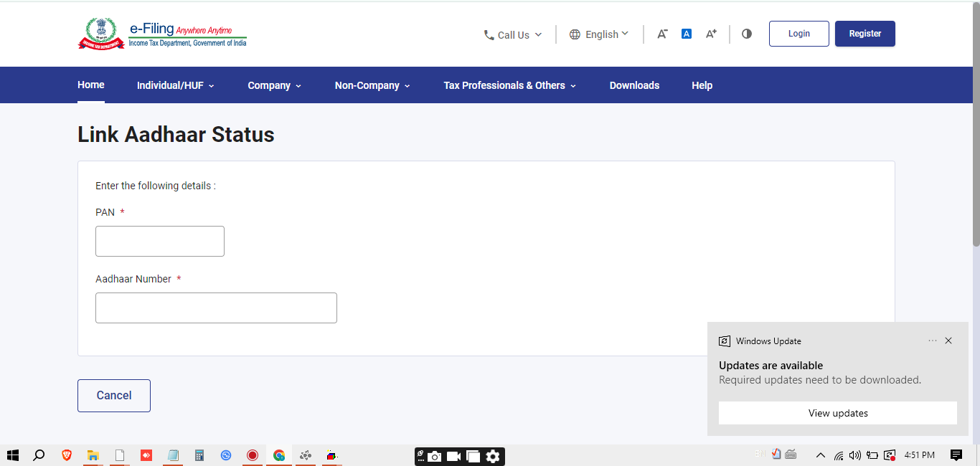Click the Windows Update three-dot options icon
The image size is (980, 466).
coord(932,341)
